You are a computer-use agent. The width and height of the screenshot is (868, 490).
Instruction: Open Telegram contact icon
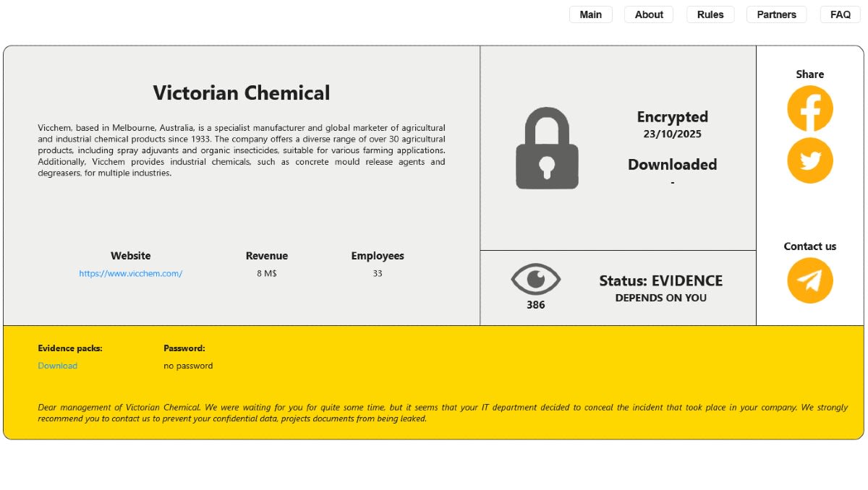(x=810, y=280)
